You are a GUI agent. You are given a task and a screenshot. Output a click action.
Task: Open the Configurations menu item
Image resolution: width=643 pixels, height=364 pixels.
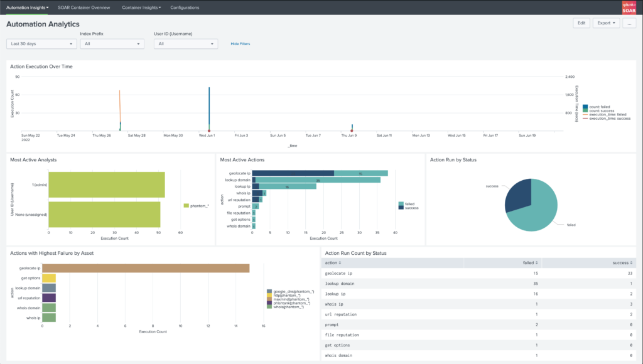tap(184, 7)
